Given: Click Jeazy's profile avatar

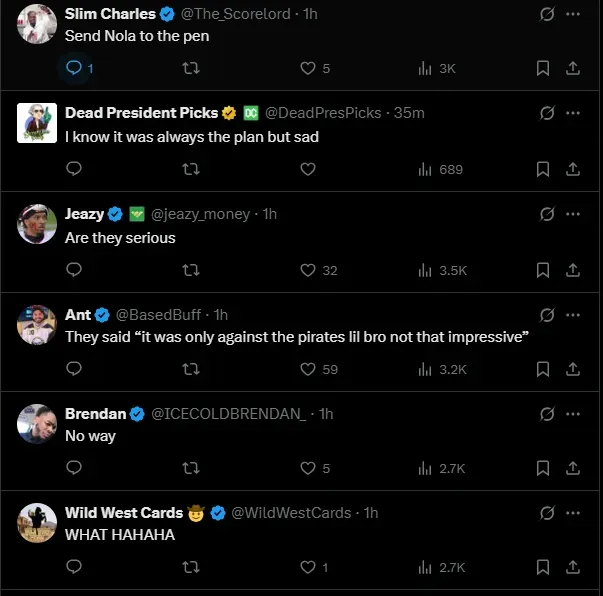Looking at the screenshot, I should pyautogui.click(x=37, y=224).
